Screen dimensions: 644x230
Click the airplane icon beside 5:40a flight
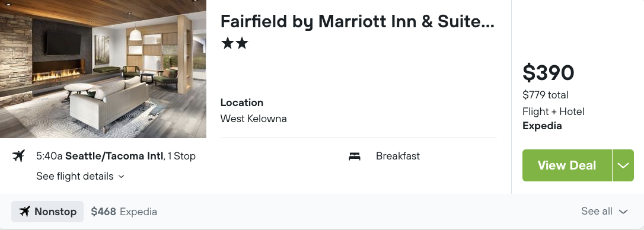coord(18,156)
